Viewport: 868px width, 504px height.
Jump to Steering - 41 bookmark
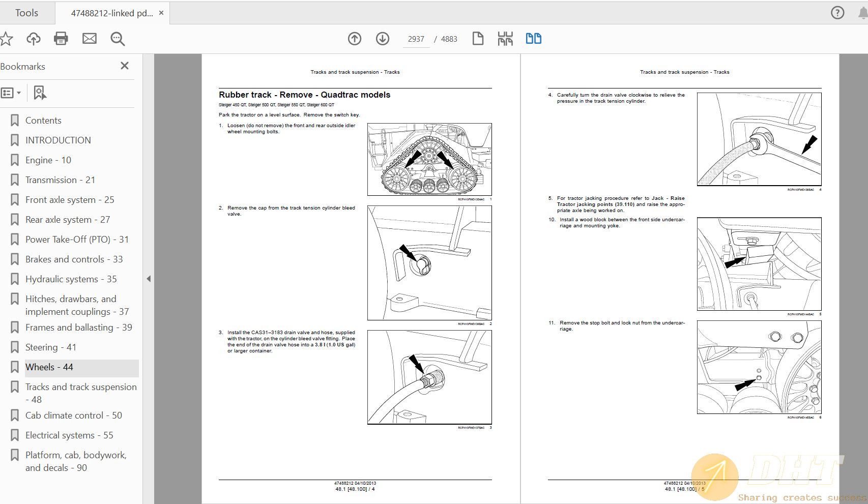click(51, 347)
